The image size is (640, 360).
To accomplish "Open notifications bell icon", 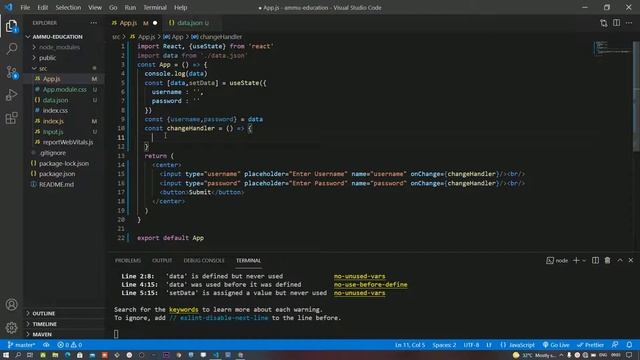I will coord(629,345).
